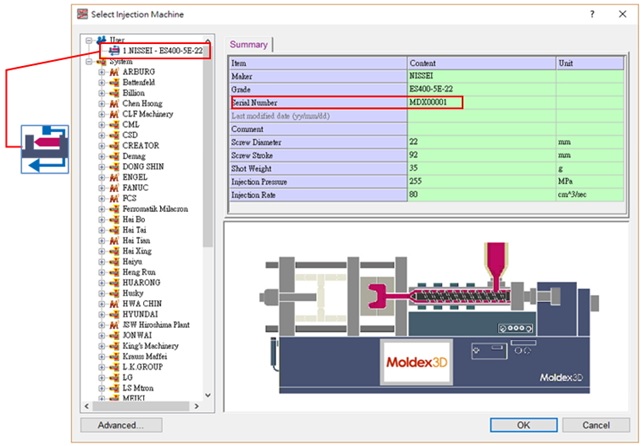Click the Hai Xing maker icon

[x=114, y=251]
